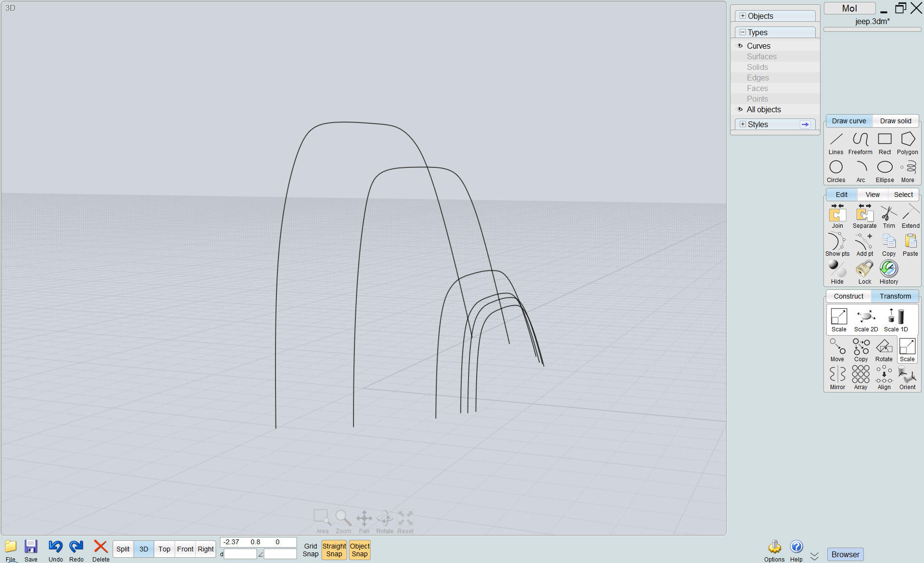The width and height of the screenshot is (924, 563).
Task: Open the History edit tool
Action: [888, 273]
